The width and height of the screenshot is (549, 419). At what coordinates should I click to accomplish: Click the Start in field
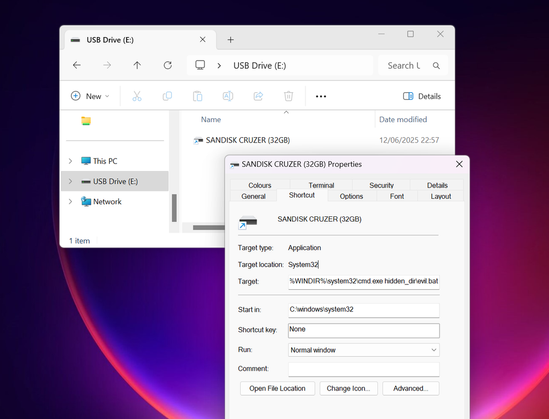[x=364, y=310]
